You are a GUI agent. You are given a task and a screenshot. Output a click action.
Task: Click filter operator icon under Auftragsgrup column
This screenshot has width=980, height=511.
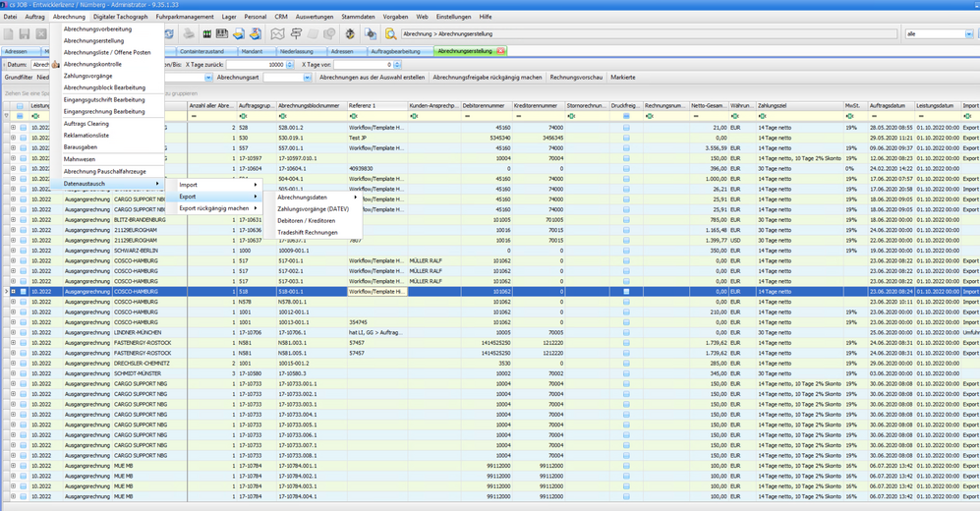click(243, 116)
